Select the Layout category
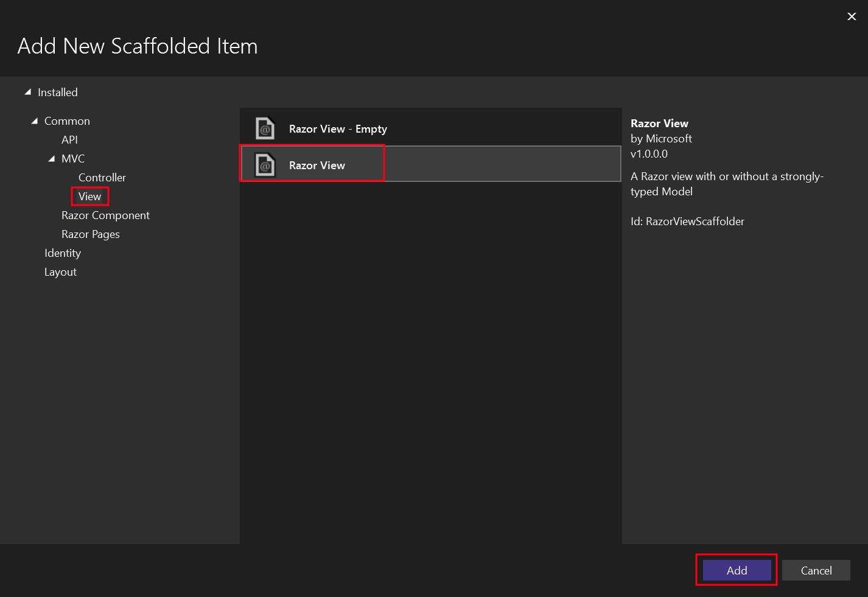The image size is (868, 597). point(60,271)
